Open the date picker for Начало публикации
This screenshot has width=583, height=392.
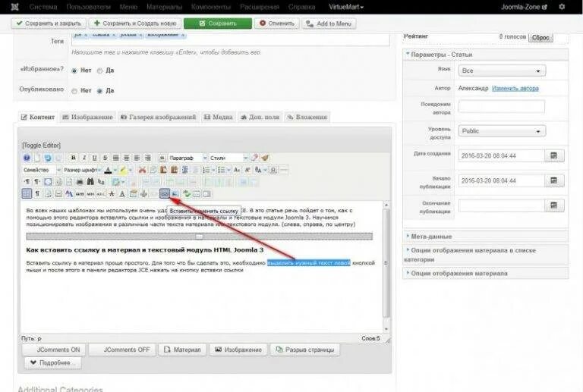(553, 180)
